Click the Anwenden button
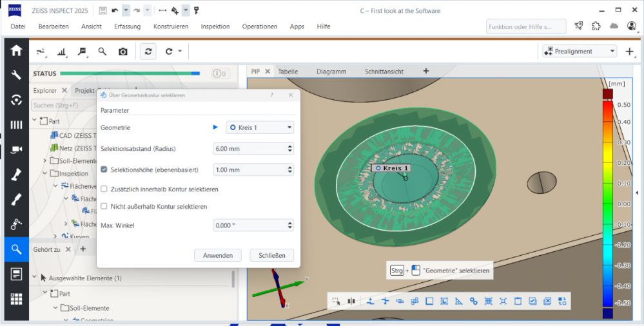The image size is (644, 326). pos(218,255)
